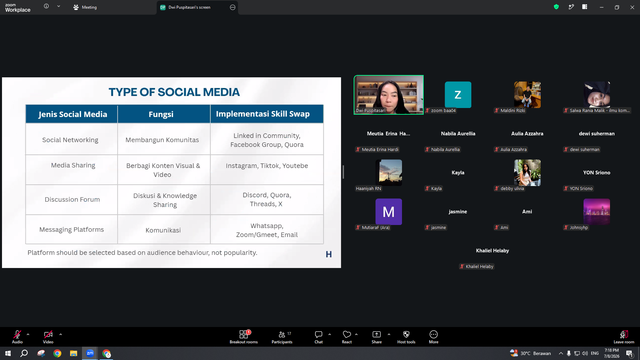Click the green encryption shield icon
The height and width of the screenshot is (360, 640).
[556, 7]
